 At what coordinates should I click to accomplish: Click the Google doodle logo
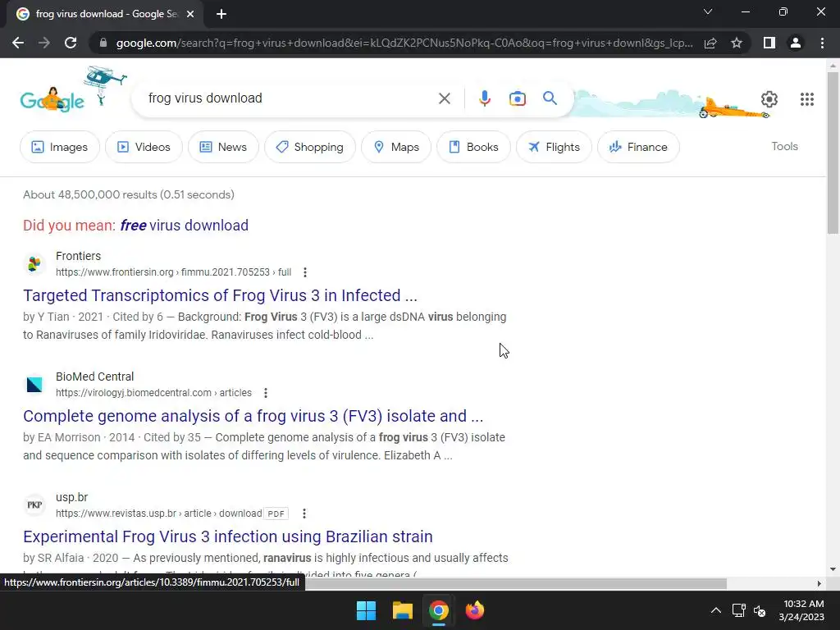pyautogui.click(x=52, y=99)
